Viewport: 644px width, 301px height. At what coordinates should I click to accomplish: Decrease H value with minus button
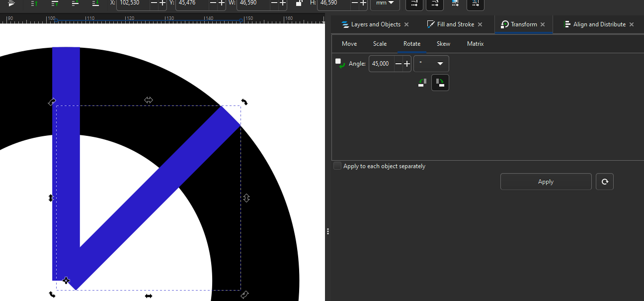pyautogui.click(x=355, y=3)
